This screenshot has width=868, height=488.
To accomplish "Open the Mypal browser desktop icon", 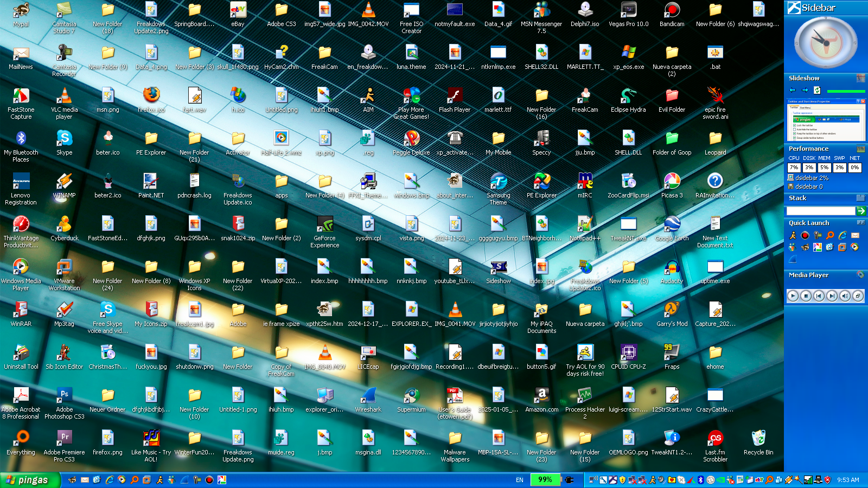I will click(x=21, y=15).
